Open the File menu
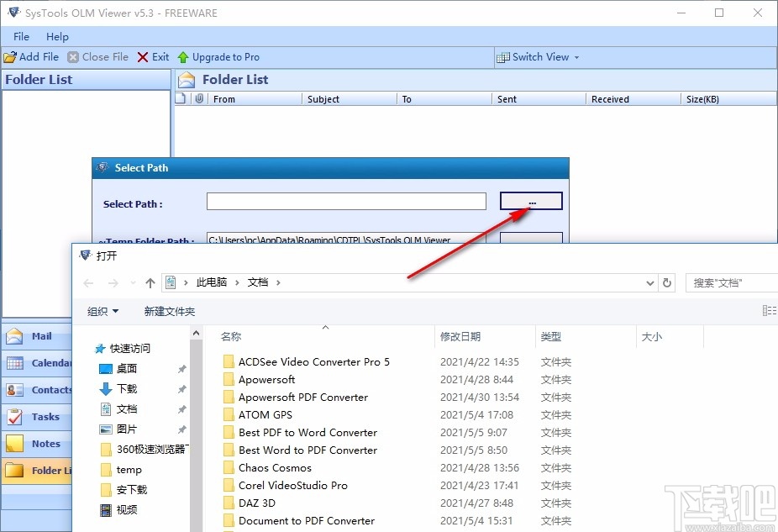Screen dimensions: 778x532 click(x=19, y=36)
